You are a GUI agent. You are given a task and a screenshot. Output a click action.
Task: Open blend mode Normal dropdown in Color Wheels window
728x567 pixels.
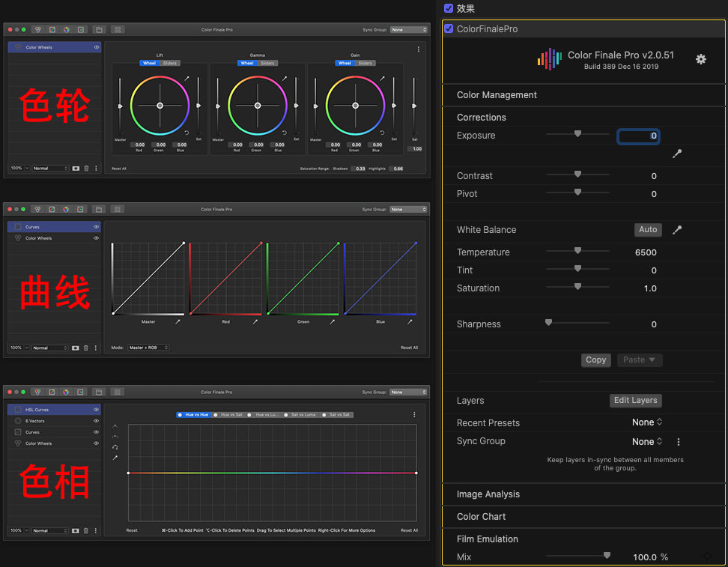coord(51,168)
